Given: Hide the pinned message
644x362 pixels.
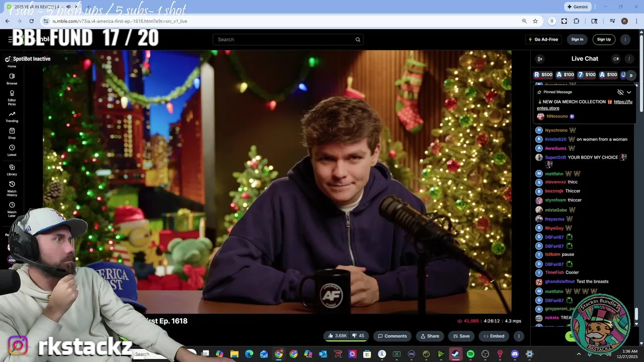Looking at the screenshot, I should 620,92.
